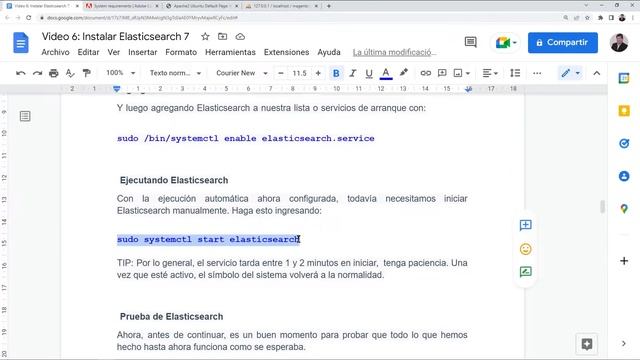This screenshot has height=360, width=640.
Task: Hide the menus with chevron up
Action: click(597, 73)
